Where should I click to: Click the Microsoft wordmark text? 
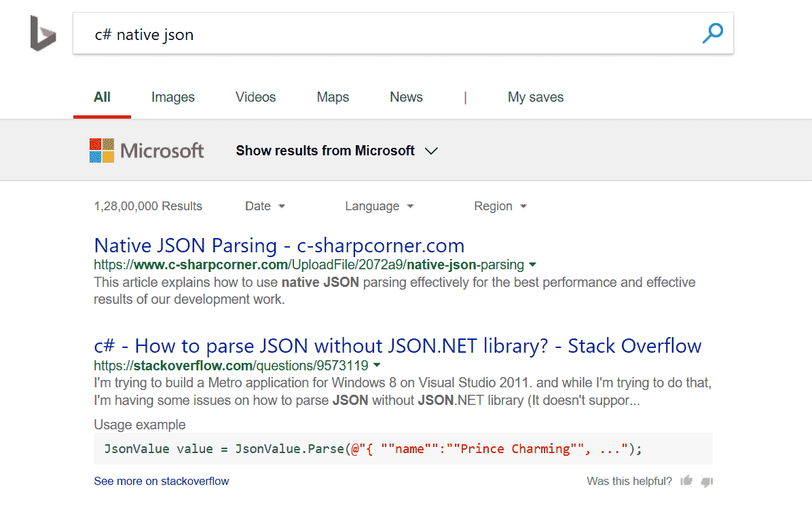point(162,151)
